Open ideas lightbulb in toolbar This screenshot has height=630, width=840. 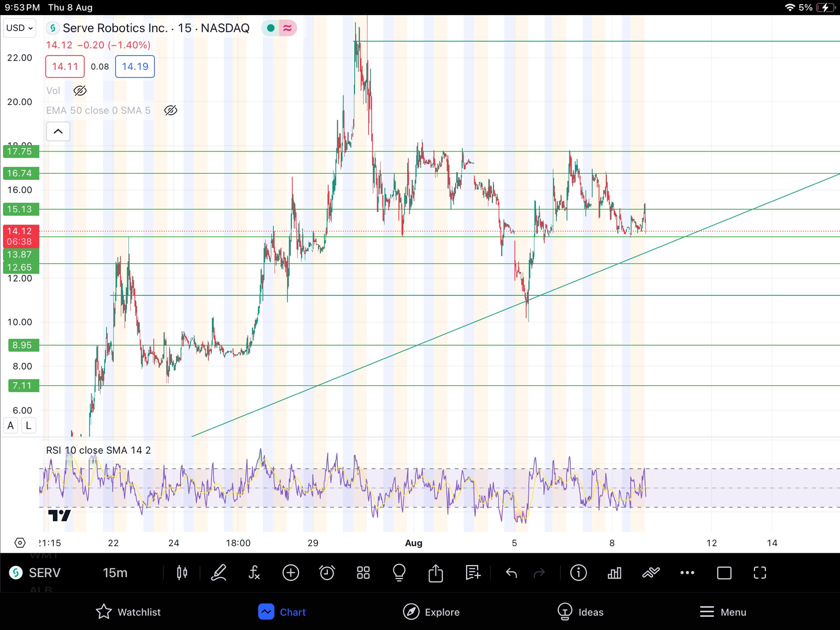(x=399, y=572)
